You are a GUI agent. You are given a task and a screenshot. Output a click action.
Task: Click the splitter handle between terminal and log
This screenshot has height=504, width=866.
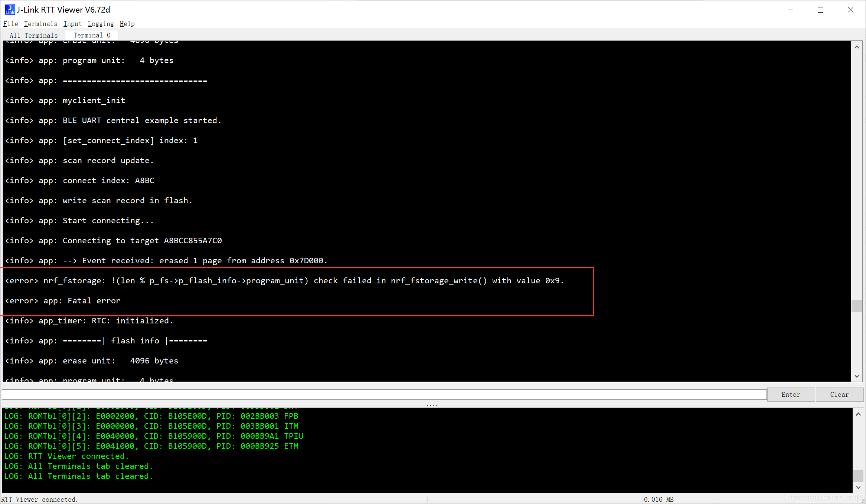432,405
